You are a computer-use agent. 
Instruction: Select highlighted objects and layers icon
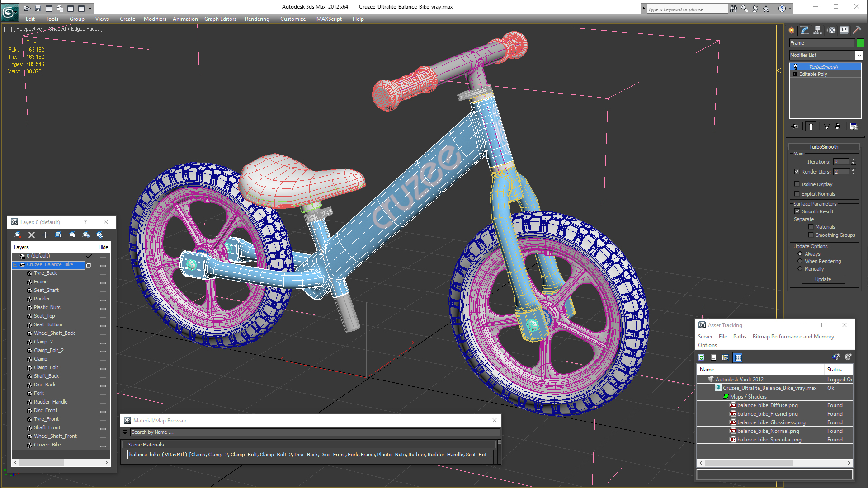59,235
